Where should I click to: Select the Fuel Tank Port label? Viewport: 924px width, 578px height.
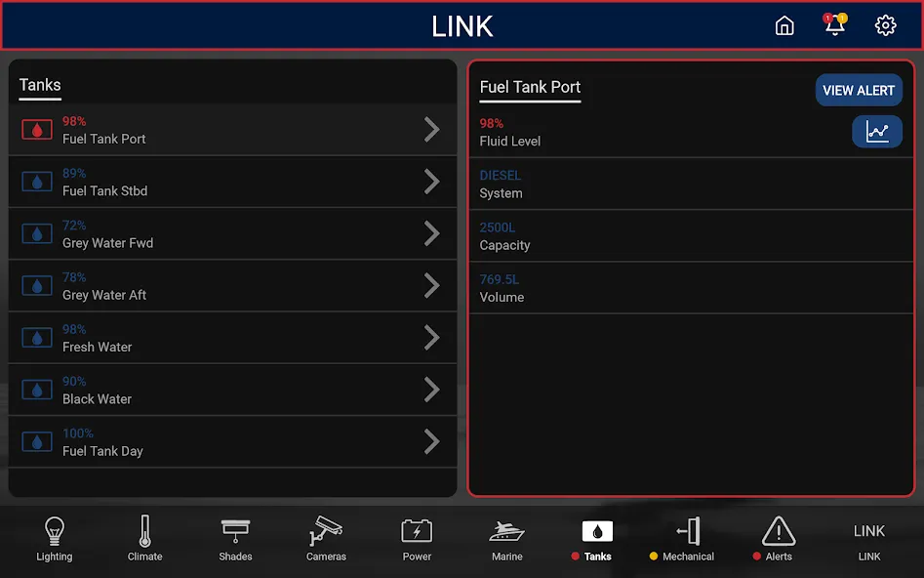(x=103, y=140)
